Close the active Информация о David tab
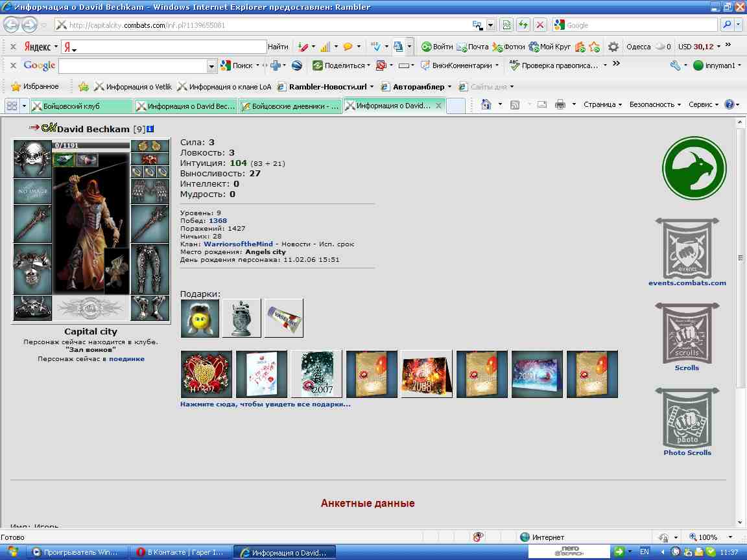747x560 pixels. [x=438, y=106]
